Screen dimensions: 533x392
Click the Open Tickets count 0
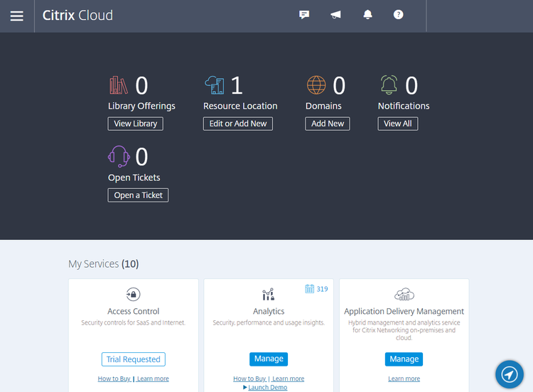141,157
